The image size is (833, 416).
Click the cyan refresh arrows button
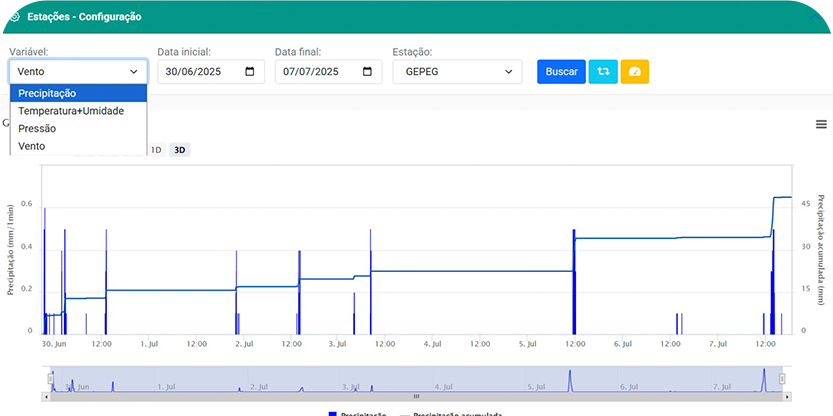pyautogui.click(x=603, y=72)
